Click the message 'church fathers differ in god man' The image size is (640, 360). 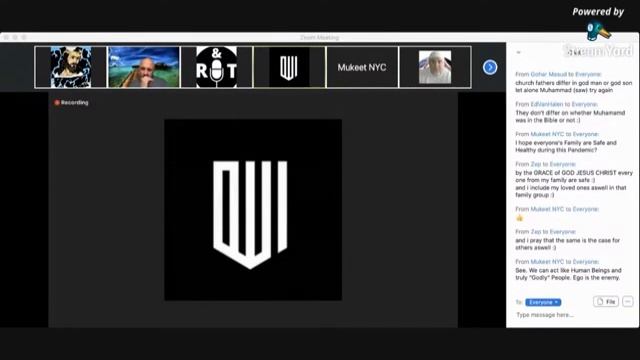[573, 87]
